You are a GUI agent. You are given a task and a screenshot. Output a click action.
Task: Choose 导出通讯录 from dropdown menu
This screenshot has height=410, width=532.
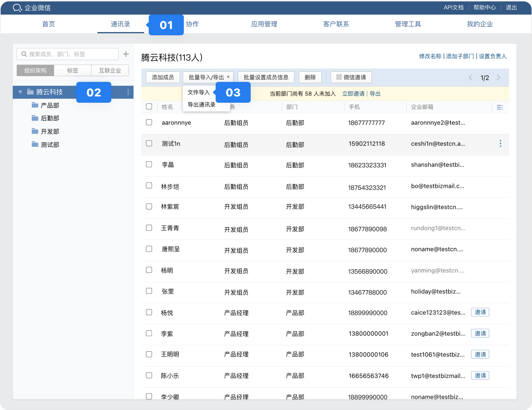tap(201, 105)
